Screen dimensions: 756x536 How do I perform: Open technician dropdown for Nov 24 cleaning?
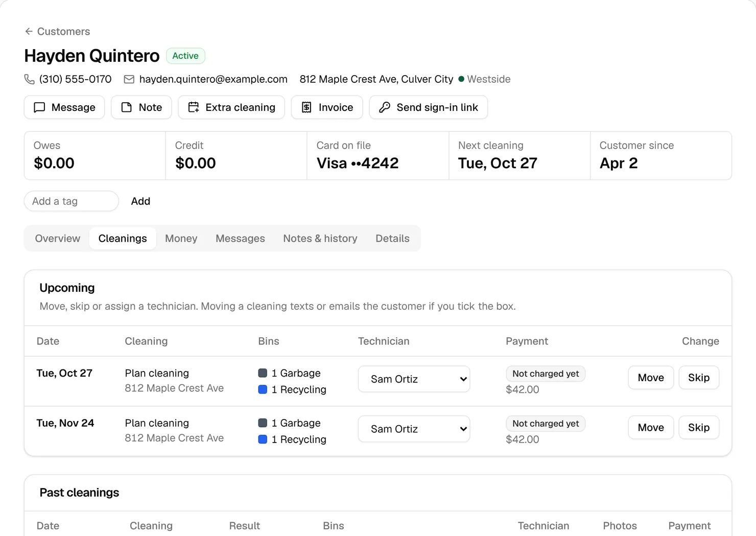point(414,429)
